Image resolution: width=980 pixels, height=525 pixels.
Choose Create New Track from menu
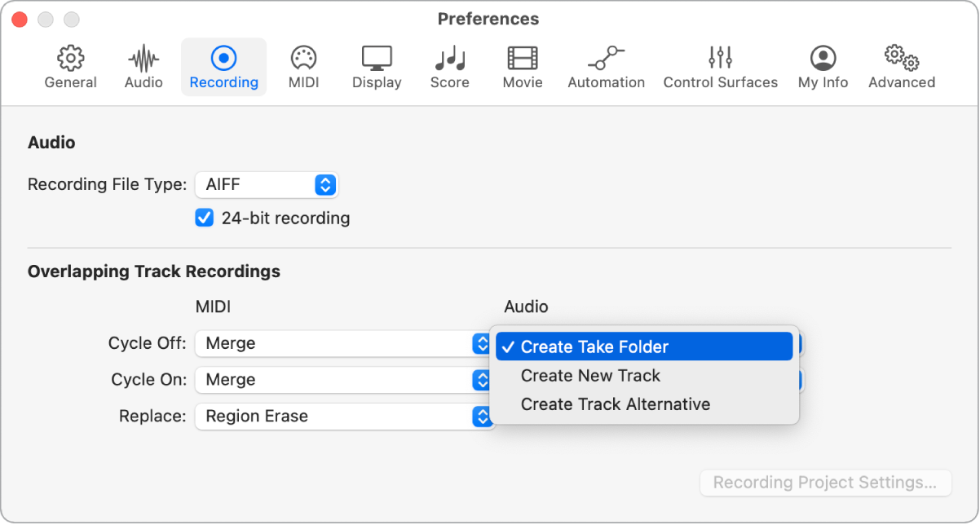tap(590, 376)
